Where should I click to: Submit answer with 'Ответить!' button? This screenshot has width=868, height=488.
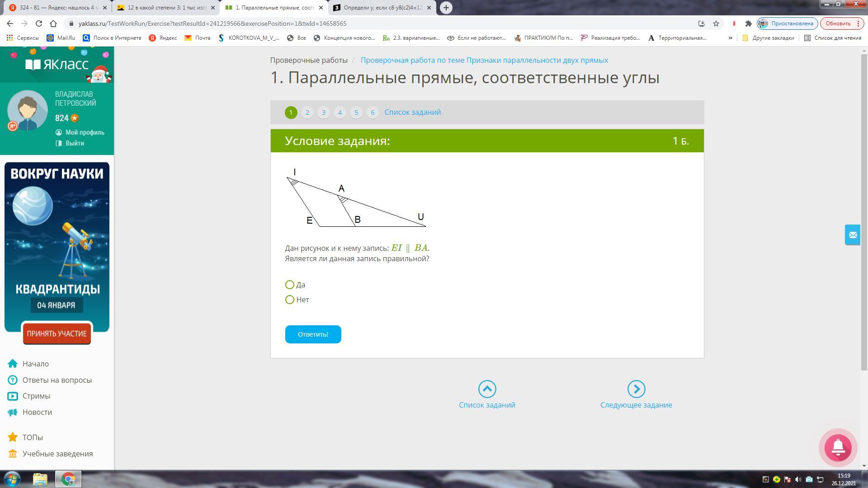(313, 334)
